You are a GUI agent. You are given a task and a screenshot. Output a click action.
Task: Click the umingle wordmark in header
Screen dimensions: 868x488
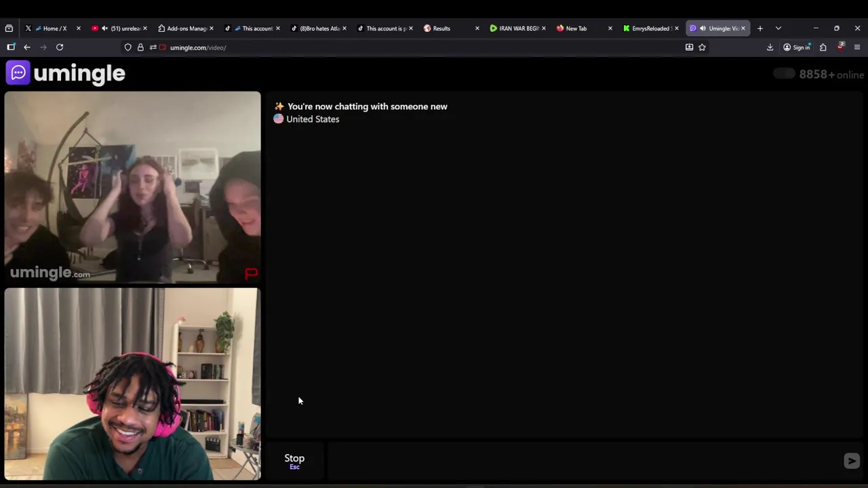click(79, 74)
